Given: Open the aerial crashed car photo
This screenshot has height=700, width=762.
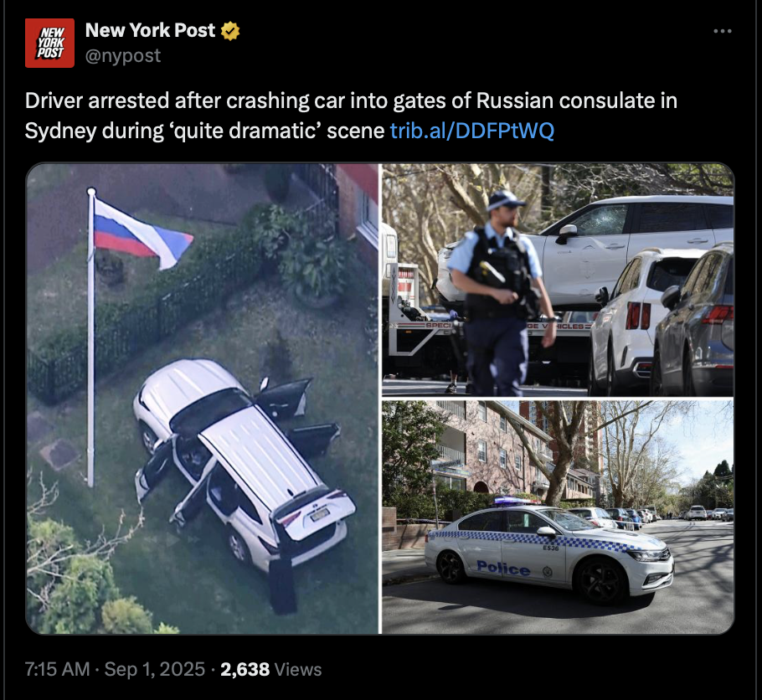Looking at the screenshot, I should (x=202, y=398).
